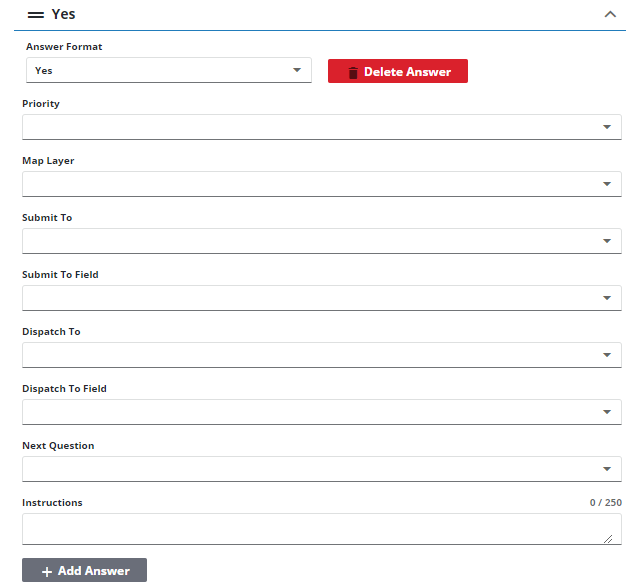Screen dimensions: 628x586
Task: Collapse the Yes answer panel
Action: point(609,15)
